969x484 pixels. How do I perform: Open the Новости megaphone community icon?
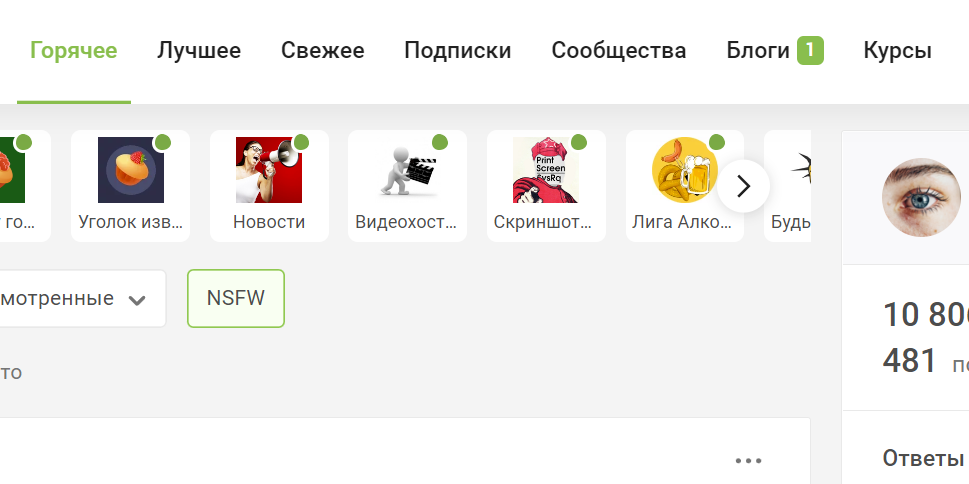click(269, 170)
